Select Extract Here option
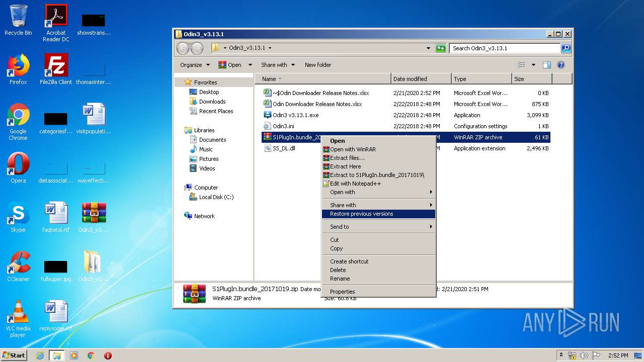This screenshot has width=644, height=362. tap(378, 166)
